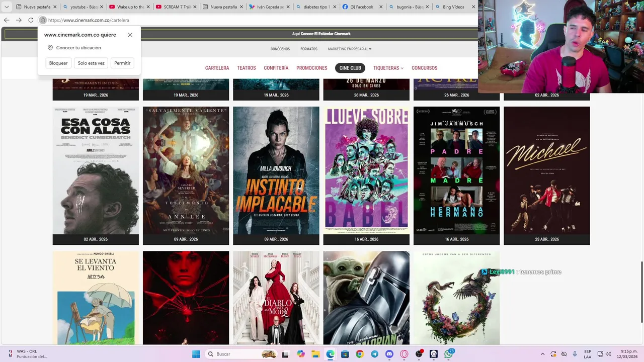Open the Teatros menu item
This screenshot has height=362, width=644.
pyautogui.click(x=247, y=68)
